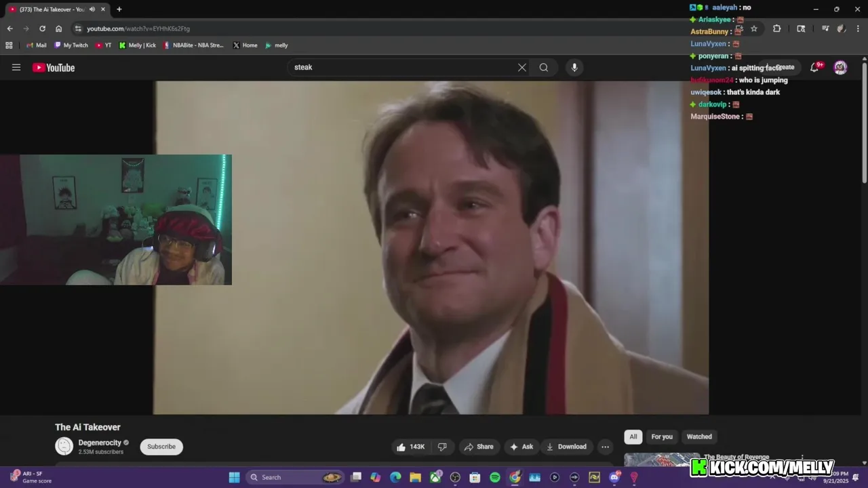The image size is (868, 488).
Task: Open the My Twitch bookmark
Action: 71,45
